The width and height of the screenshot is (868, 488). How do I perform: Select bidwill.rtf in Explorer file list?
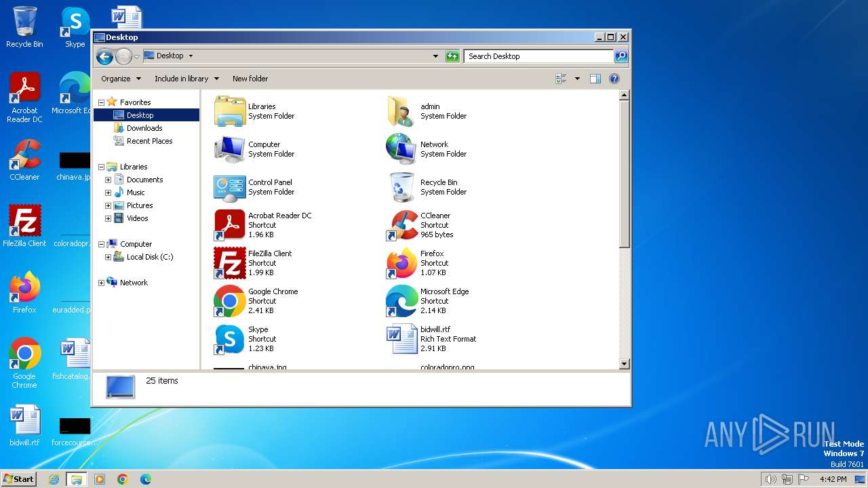[401, 339]
